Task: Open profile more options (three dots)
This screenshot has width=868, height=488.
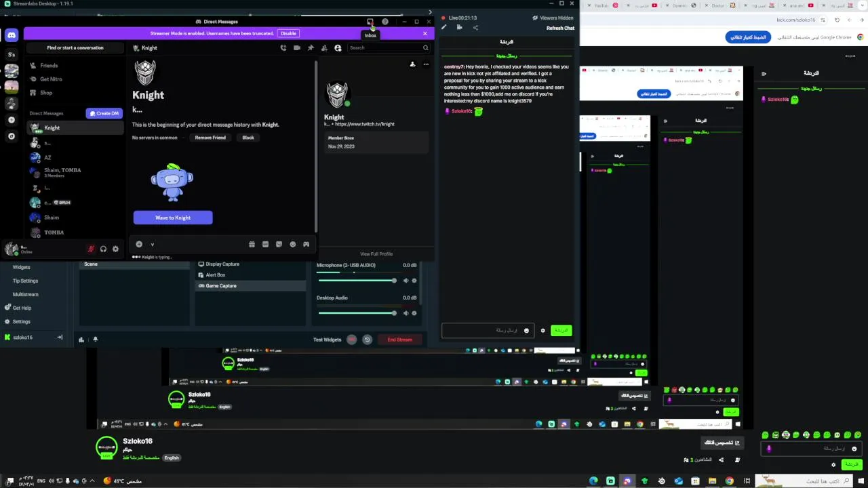Action: point(426,64)
